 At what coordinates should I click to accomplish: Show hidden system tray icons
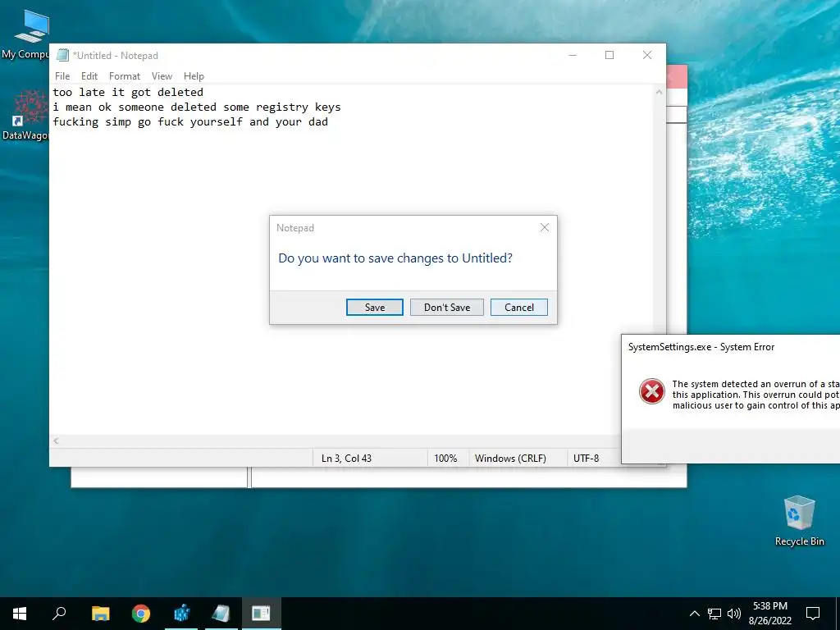click(694, 614)
